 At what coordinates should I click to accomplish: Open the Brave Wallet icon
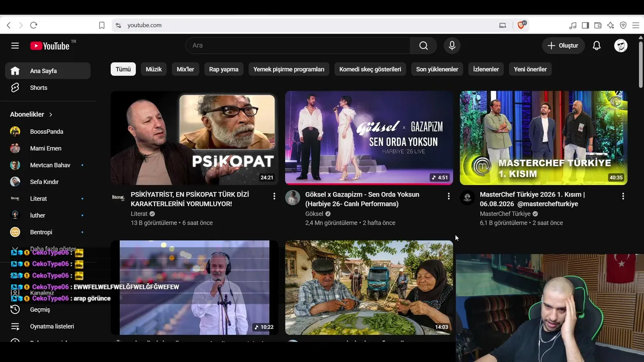click(x=598, y=25)
